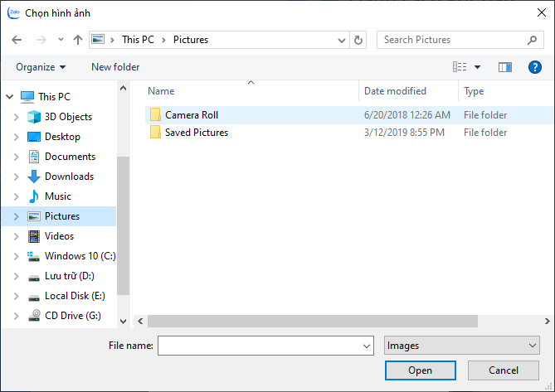The height and width of the screenshot is (392, 555).
Task: Click New folder in the toolbar
Action: 115,67
